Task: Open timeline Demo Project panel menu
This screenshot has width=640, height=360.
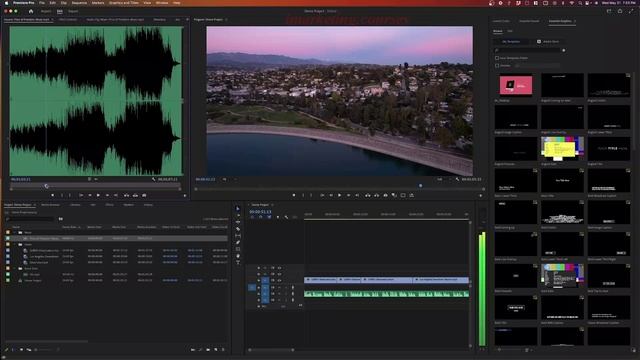Action: pos(272,205)
